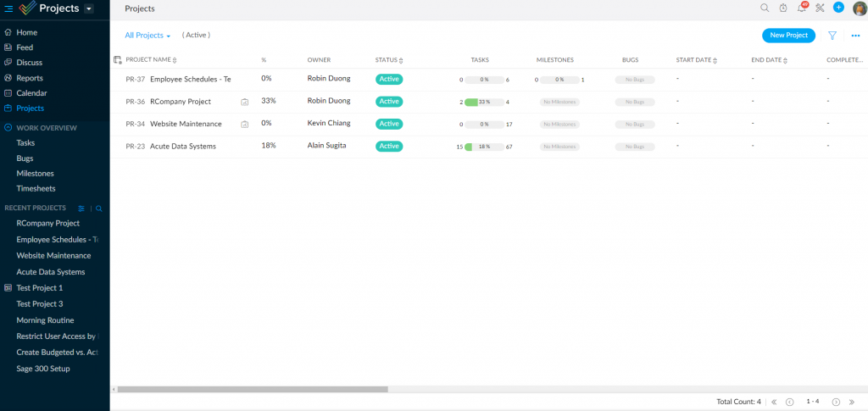Click Test Project 1 board icon
The image size is (868, 411).
pos(8,287)
